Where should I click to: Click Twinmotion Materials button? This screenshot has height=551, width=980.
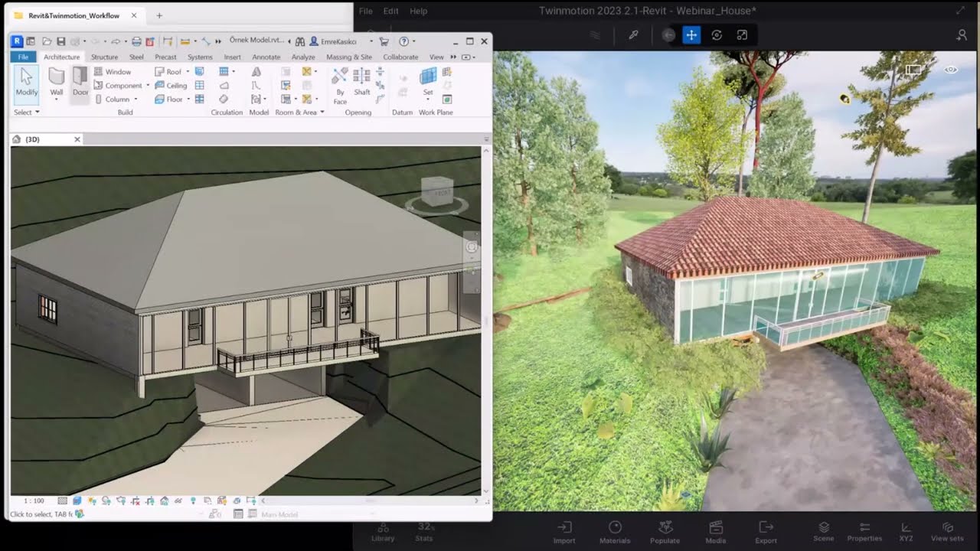pos(615,532)
